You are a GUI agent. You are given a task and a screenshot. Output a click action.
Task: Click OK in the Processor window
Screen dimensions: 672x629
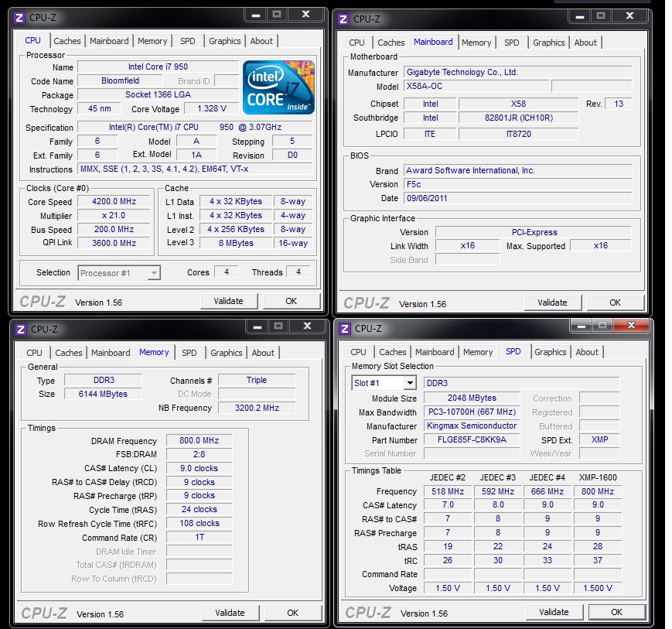(x=292, y=301)
